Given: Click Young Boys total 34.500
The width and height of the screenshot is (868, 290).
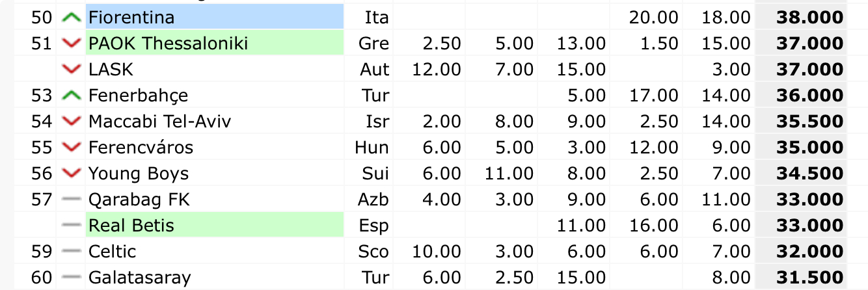Looking at the screenshot, I should [x=809, y=174].
